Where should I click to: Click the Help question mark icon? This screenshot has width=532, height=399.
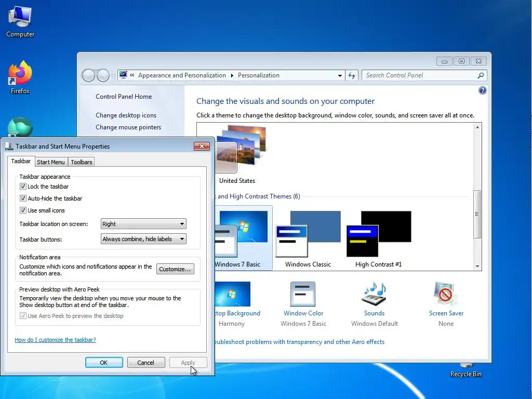pyautogui.click(x=482, y=90)
